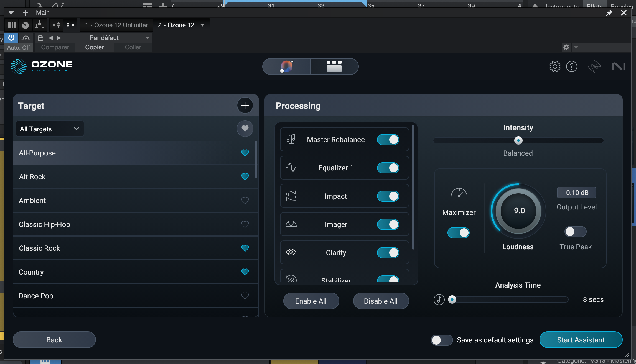This screenshot has height=364, width=636.
Task: Add a custom target with plus button
Action: [245, 106]
